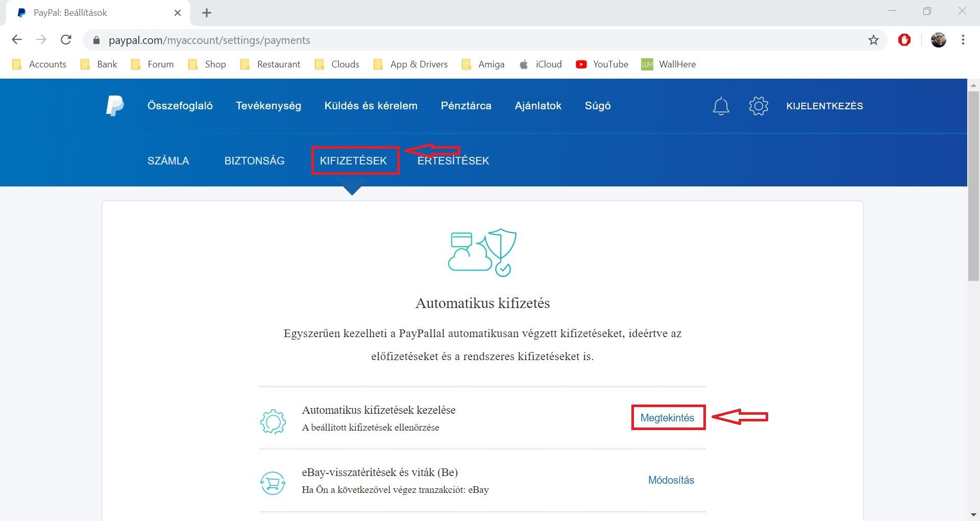The image size is (980, 521).
Task: Switch to the BIZTONSÁG settings tab
Action: pyautogui.click(x=255, y=161)
